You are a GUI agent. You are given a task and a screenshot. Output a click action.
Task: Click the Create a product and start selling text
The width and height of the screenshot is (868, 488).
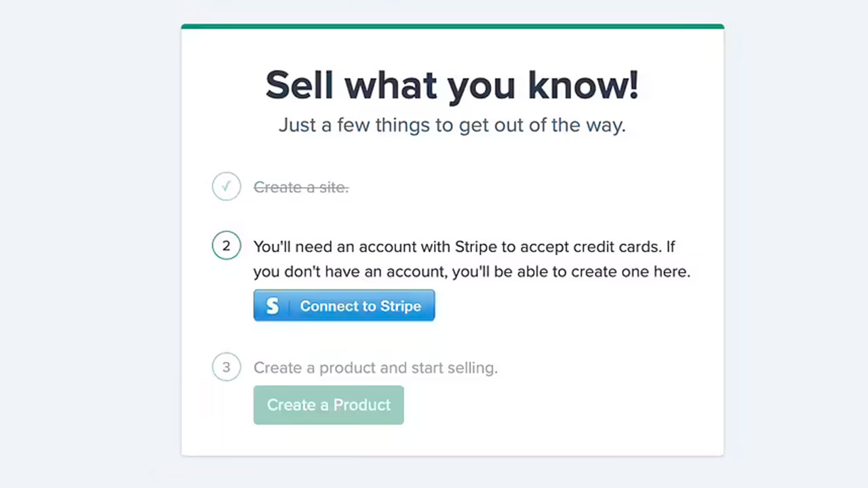[376, 368]
